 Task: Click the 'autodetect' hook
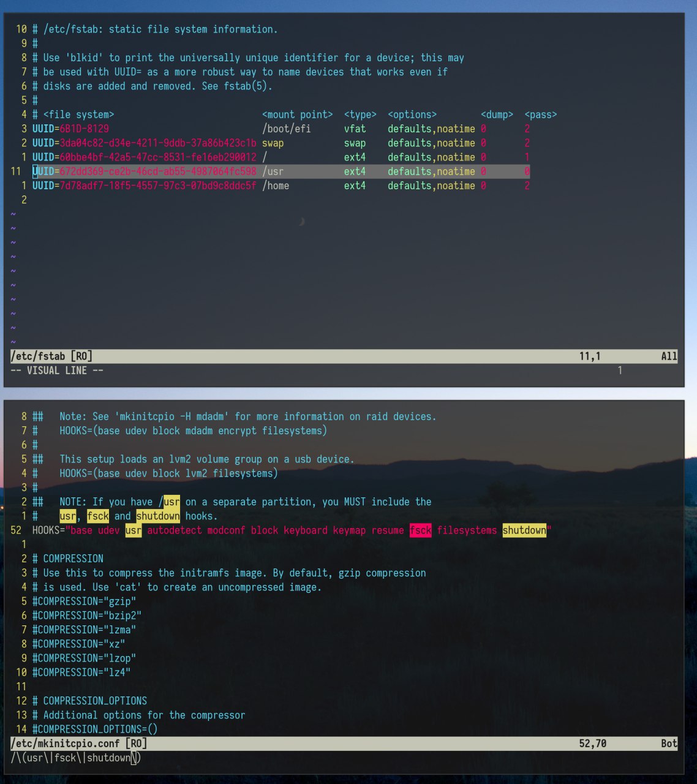coord(174,530)
